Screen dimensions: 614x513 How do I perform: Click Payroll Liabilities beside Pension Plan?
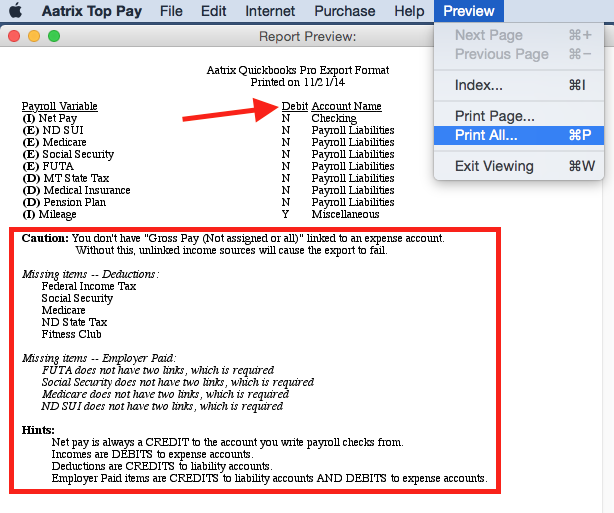353,202
